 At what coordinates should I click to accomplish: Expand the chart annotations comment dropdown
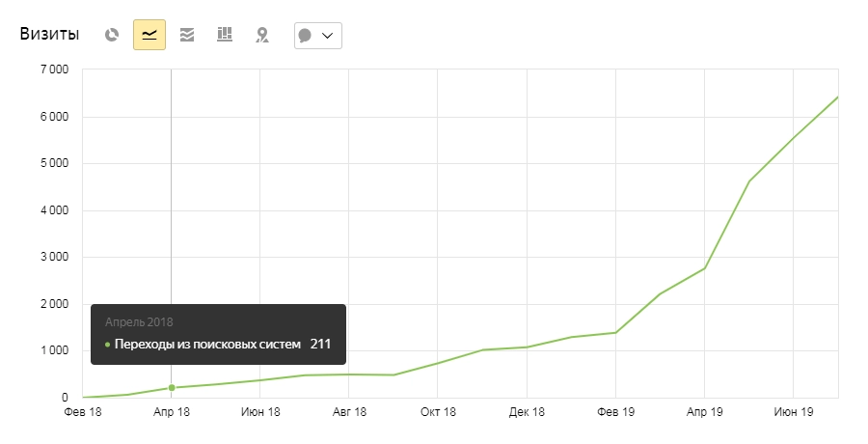[x=317, y=35]
